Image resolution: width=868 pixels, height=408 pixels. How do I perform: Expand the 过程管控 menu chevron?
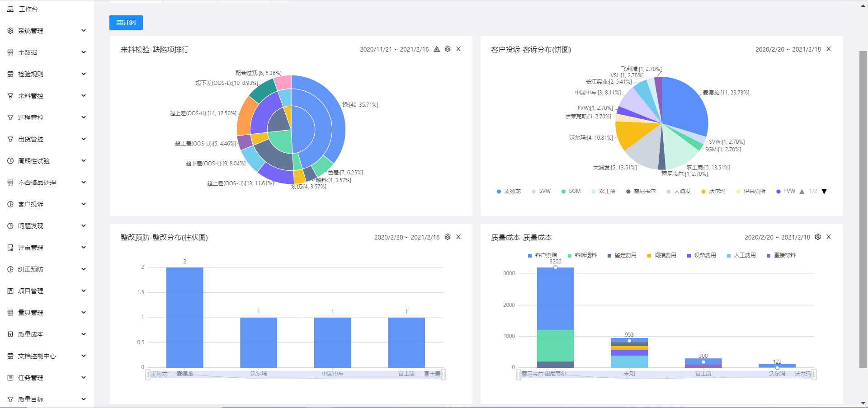(x=84, y=117)
